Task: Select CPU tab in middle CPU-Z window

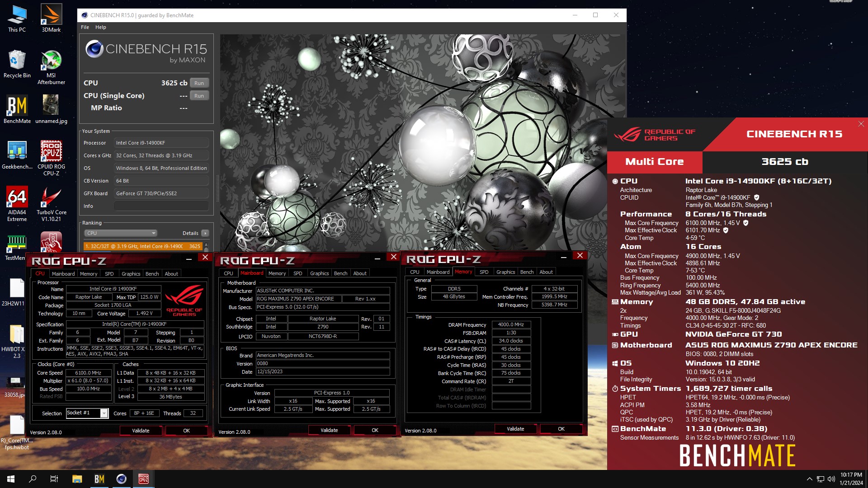Action: click(229, 273)
